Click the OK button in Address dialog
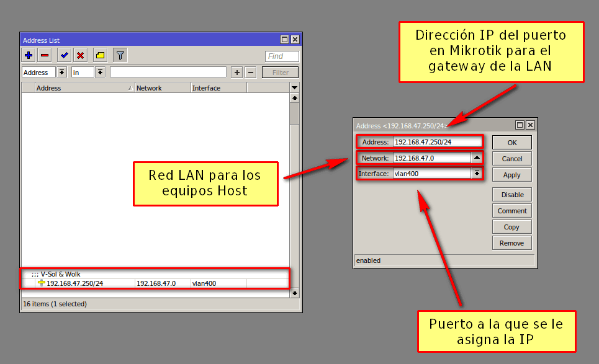Image resolution: width=599 pixels, height=364 pixels. tap(512, 143)
